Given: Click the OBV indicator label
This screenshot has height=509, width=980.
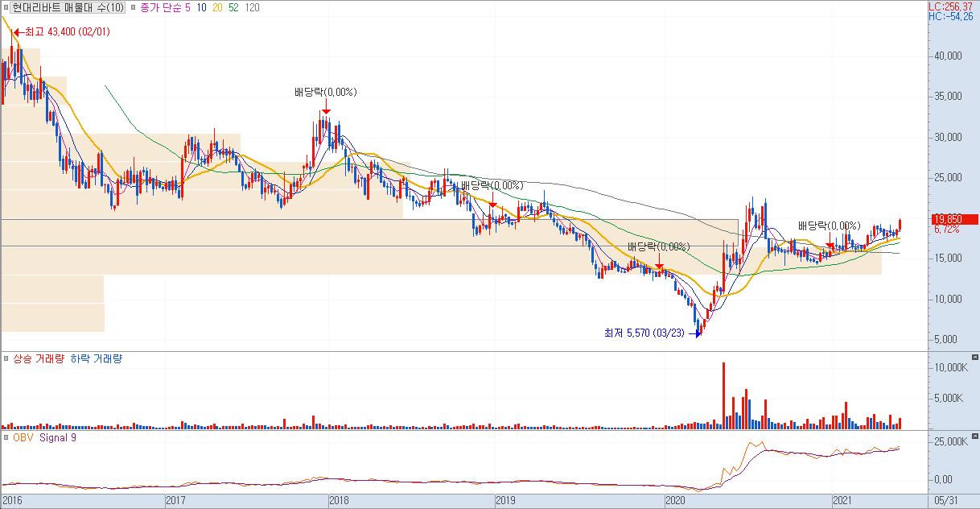Looking at the screenshot, I should click(x=22, y=437).
